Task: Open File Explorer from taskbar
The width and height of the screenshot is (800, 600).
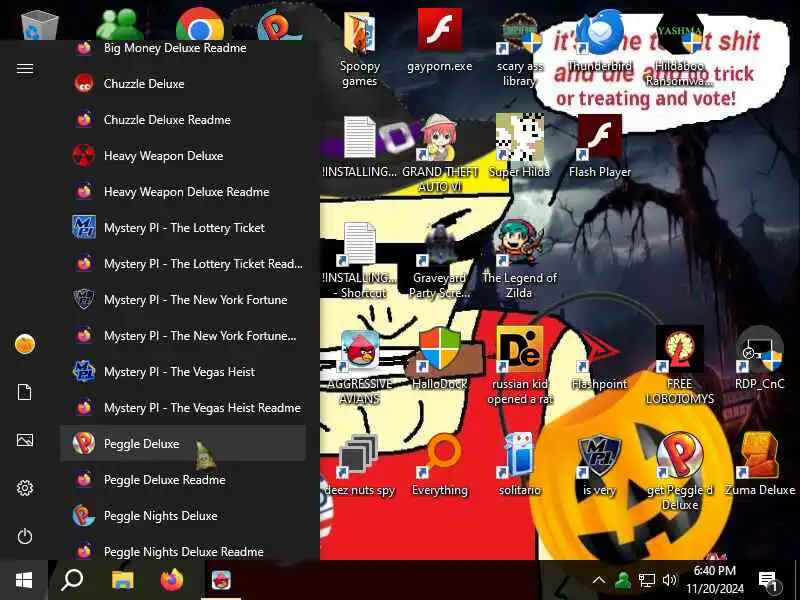Action: (122, 580)
